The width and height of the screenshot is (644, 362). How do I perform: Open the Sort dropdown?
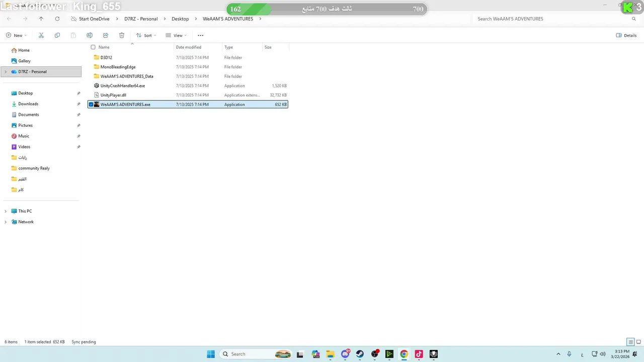pos(146,35)
